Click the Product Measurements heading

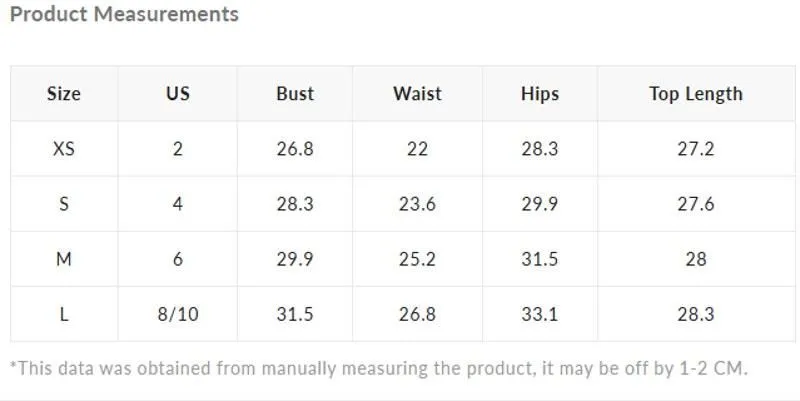(124, 14)
